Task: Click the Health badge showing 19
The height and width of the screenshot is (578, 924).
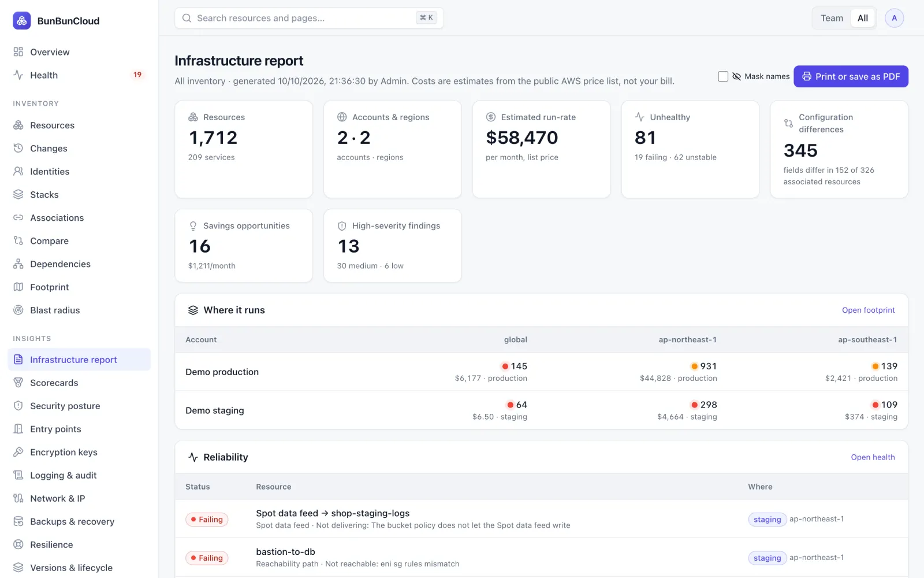Action: tap(137, 75)
